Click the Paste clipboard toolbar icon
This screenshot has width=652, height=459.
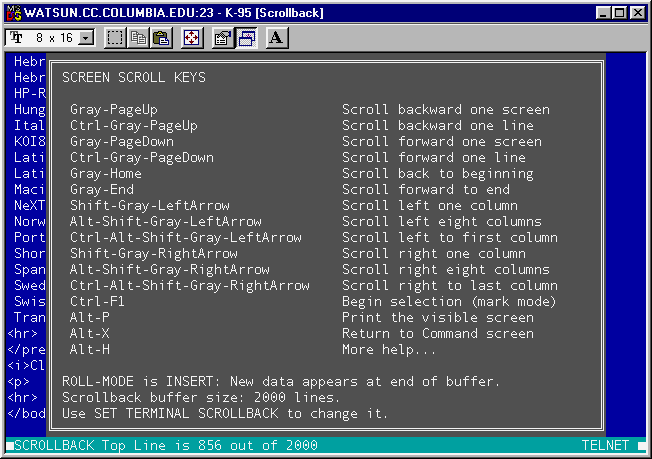(161, 38)
